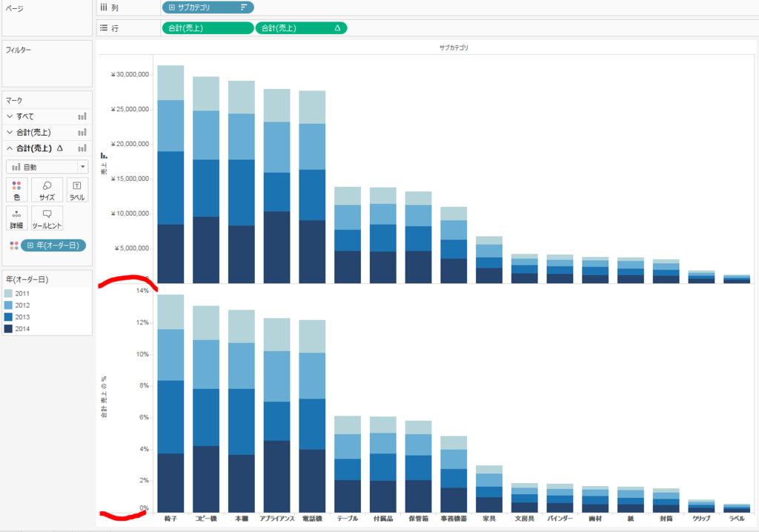Click the 14% axis tick label
This screenshot has height=532, width=759.
click(x=142, y=291)
